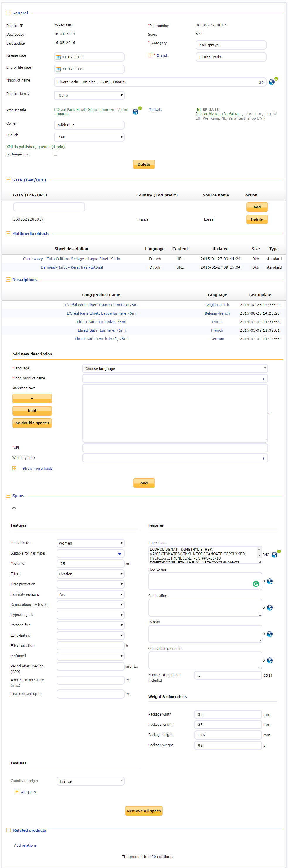
Task: Open the Publish dropdown
Action: coord(89,137)
